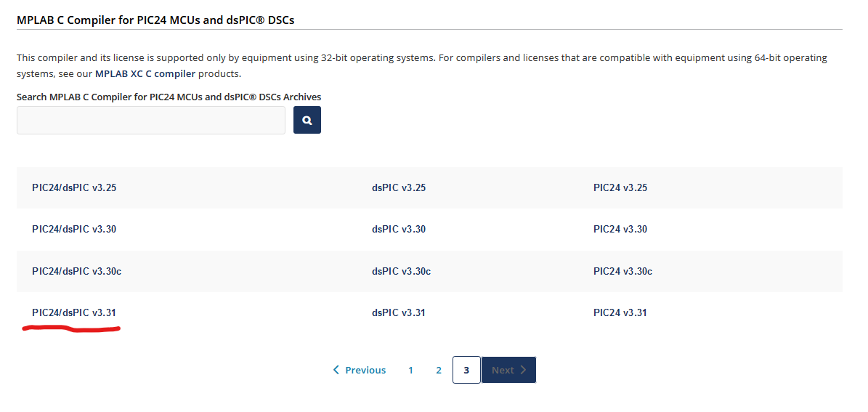Open the MPLAB XC C compiler link
This screenshot has height=412, width=868.
(x=145, y=73)
